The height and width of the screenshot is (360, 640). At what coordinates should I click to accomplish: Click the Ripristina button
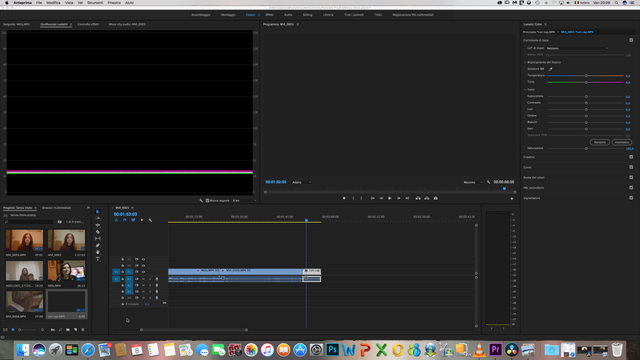pyautogui.click(x=600, y=142)
